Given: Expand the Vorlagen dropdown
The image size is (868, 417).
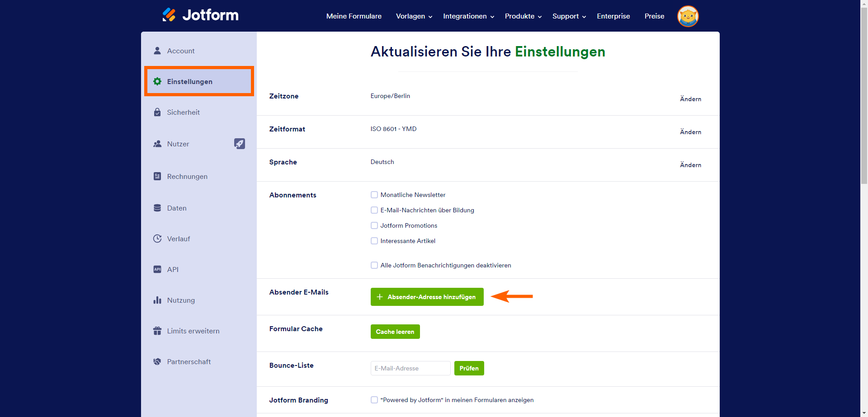Looking at the screenshot, I should coord(414,16).
